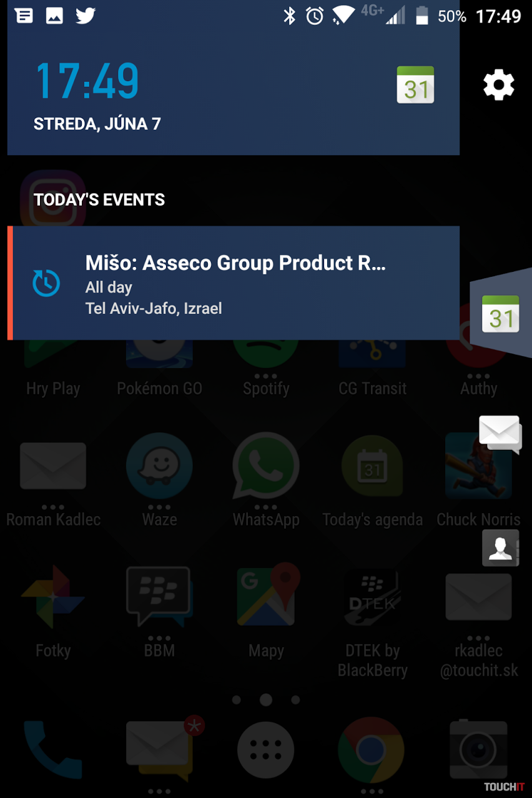Tap the calendar icon in the header
This screenshot has width=532, height=798.
click(415, 84)
